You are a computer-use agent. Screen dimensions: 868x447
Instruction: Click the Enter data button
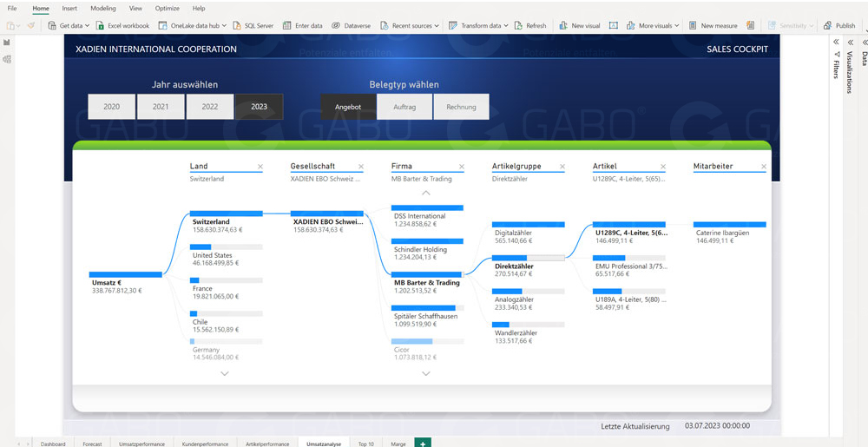click(x=302, y=25)
